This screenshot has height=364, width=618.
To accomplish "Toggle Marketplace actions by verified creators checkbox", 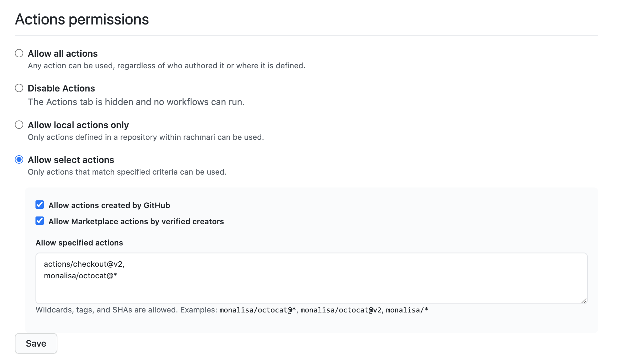I will coord(40,221).
